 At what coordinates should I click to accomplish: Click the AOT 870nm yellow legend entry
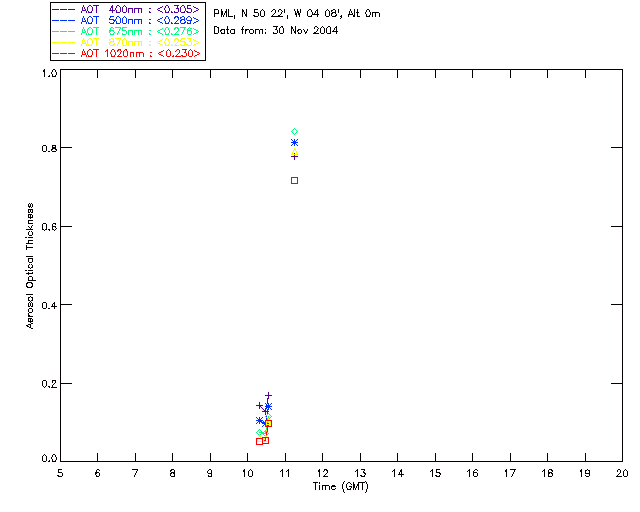(x=126, y=42)
